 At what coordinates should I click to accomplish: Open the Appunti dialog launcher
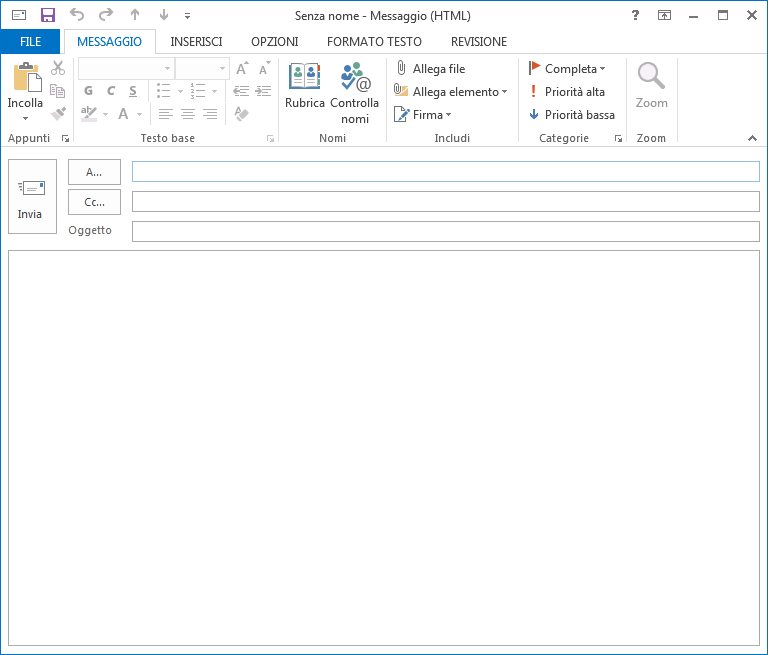(x=66, y=139)
